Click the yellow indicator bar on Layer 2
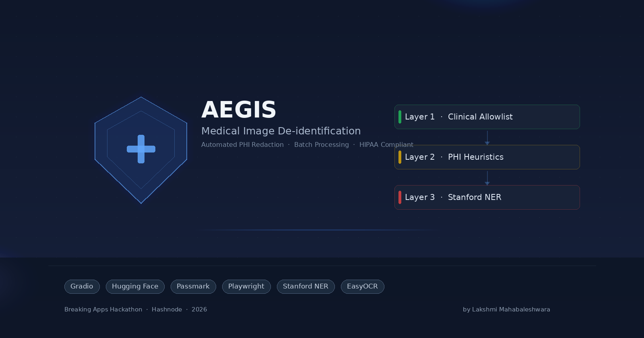Viewport: 644px width, 338px height. click(400, 157)
